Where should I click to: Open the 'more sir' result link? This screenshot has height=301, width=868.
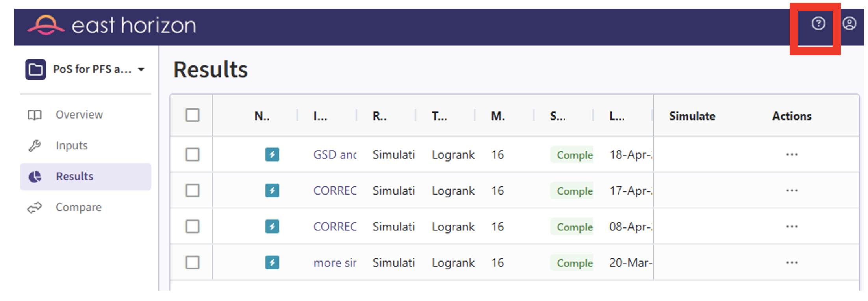pos(334,263)
